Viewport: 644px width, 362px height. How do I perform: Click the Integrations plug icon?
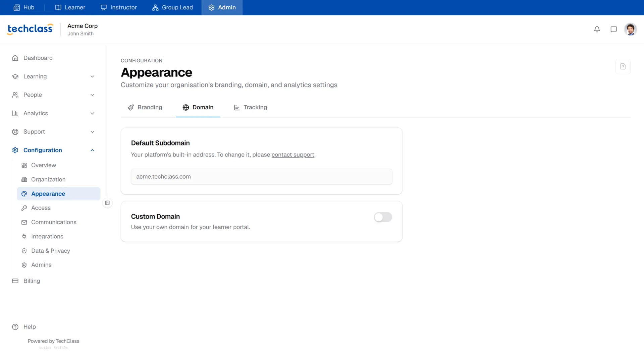24,237
